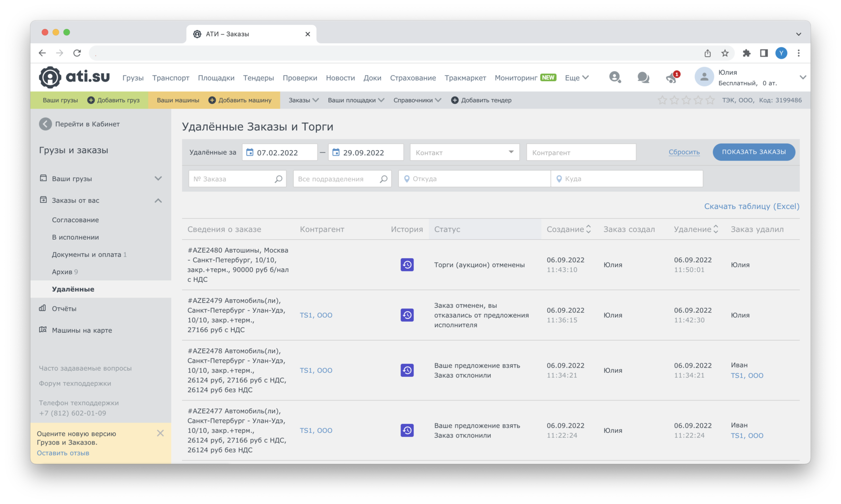Expand Ваши грузы sidebar section
Viewport: 841px width, 504px height.
(158, 179)
